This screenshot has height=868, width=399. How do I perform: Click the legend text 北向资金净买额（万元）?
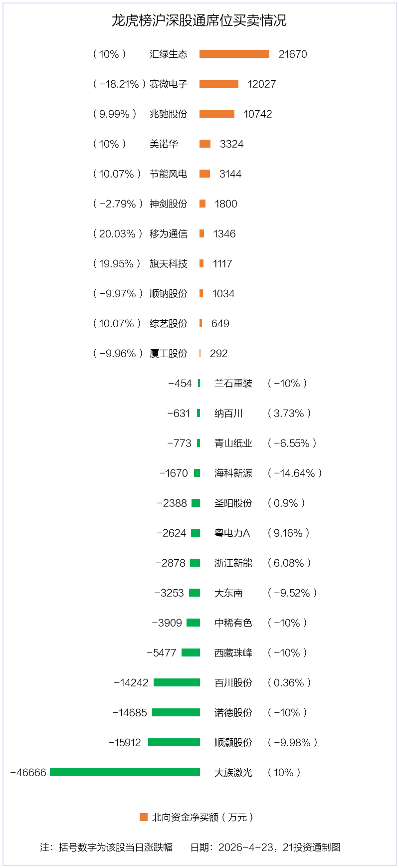[203, 817]
